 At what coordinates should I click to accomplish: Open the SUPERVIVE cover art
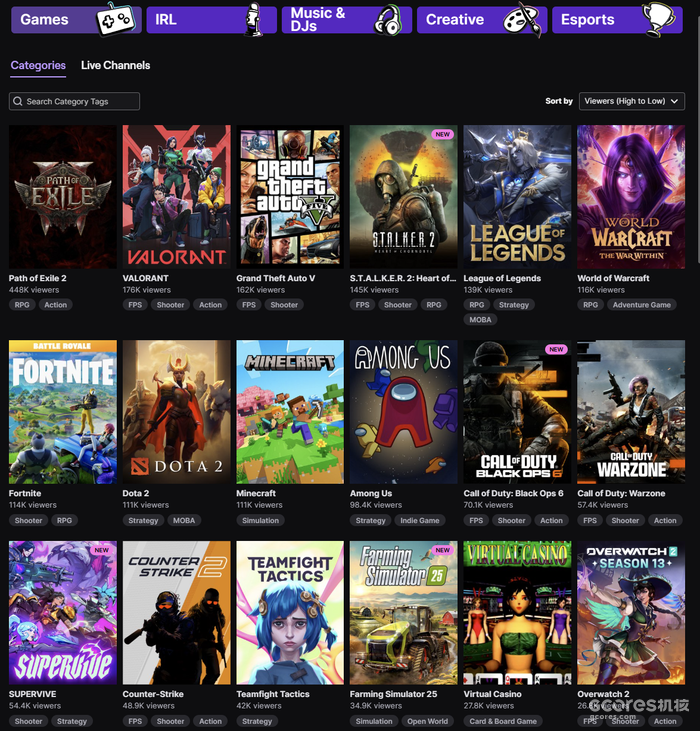tap(62, 613)
